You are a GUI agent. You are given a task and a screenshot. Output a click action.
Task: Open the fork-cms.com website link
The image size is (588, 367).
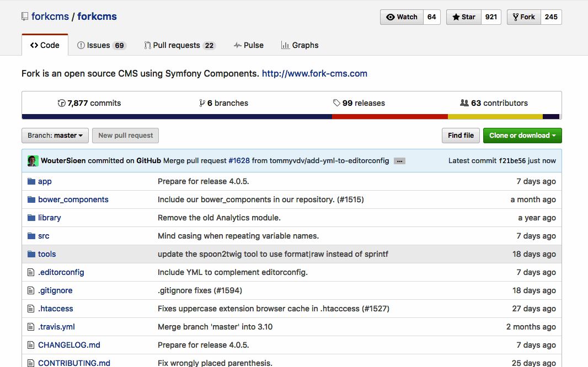(x=314, y=73)
